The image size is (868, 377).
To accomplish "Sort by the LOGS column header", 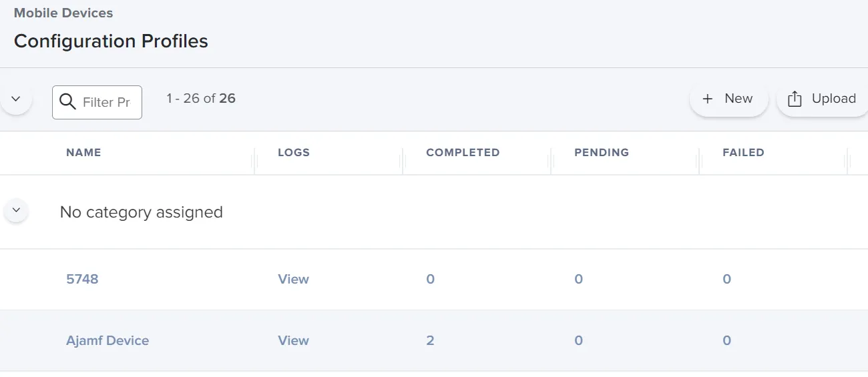I will tap(294, 152).
